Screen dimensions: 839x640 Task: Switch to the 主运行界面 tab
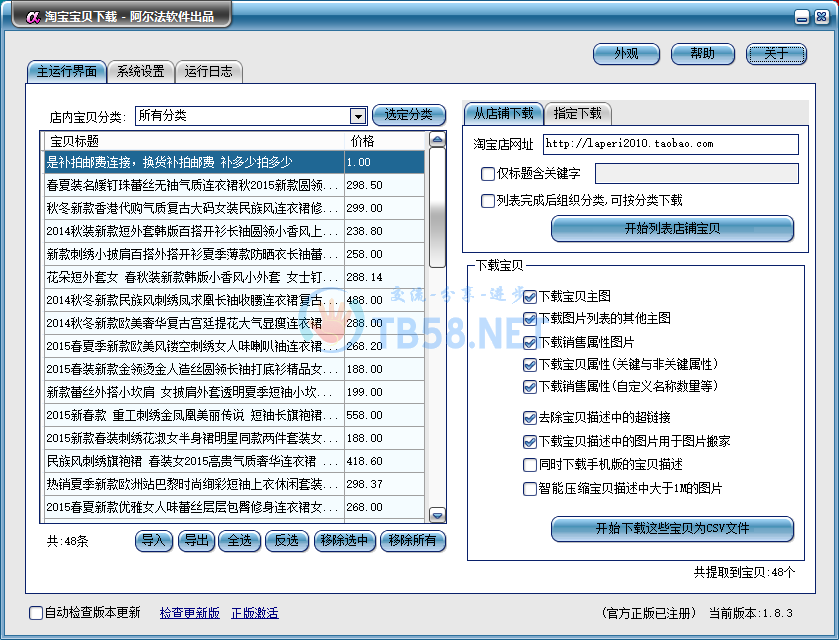coord(66,72)
